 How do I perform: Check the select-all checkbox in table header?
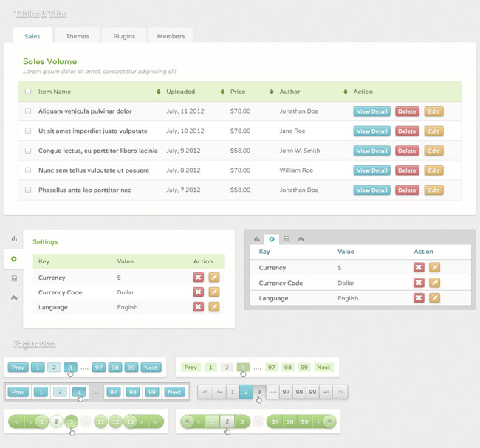(28, 92)
